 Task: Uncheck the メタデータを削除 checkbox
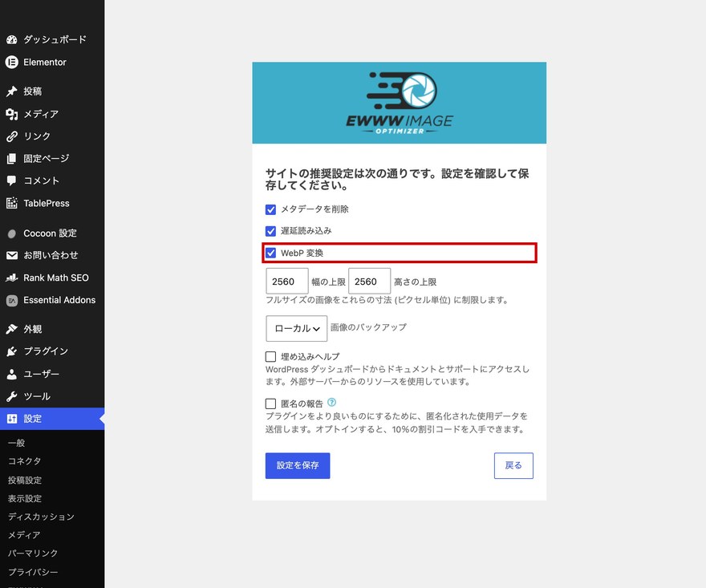pyautogui.click(x=270, y=209)
